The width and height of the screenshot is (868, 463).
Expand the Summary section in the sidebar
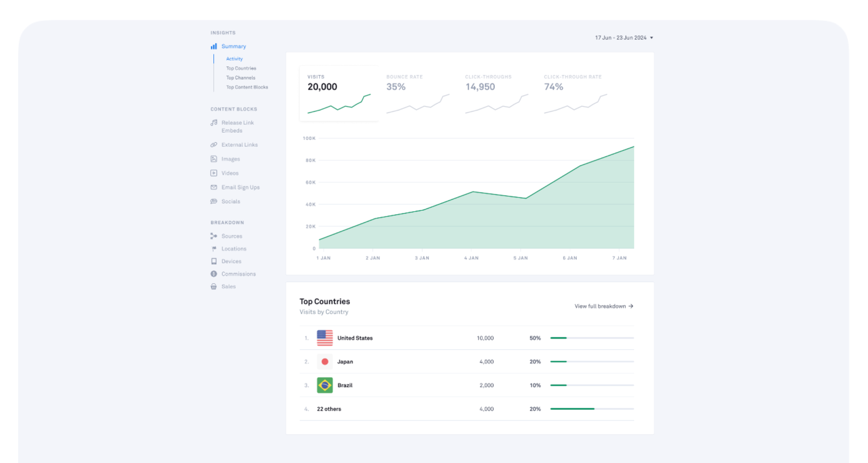234,46
